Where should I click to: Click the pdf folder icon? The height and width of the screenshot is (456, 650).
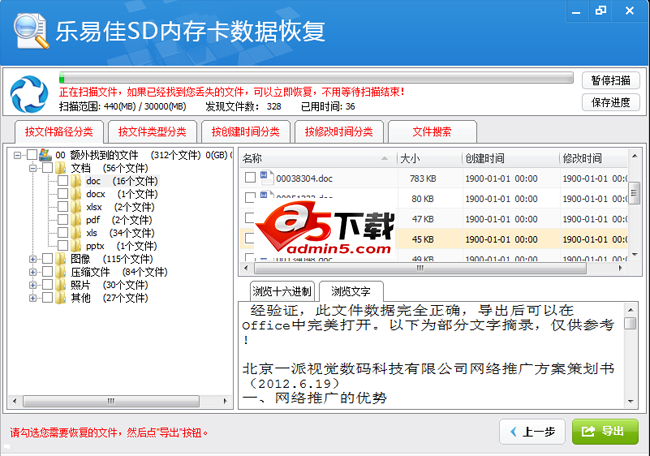pos(76,220)
